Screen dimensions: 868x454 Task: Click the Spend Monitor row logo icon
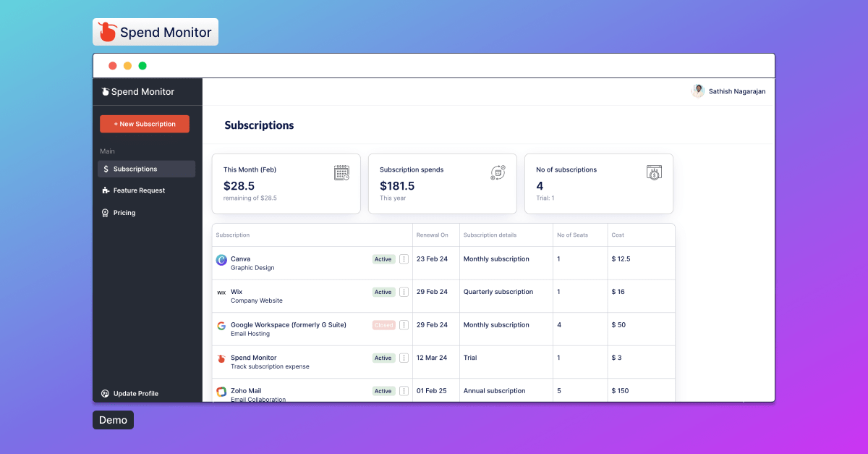(x=221, y=358)
